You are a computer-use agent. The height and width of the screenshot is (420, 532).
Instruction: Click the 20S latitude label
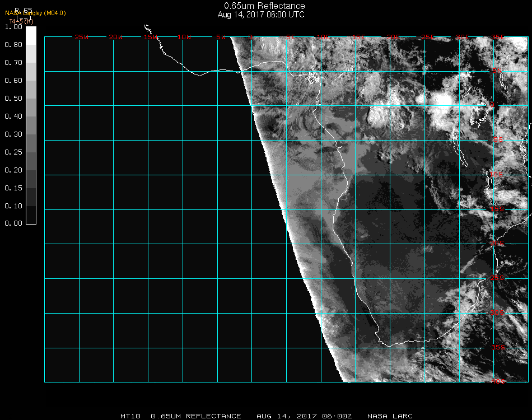[497, 244]
